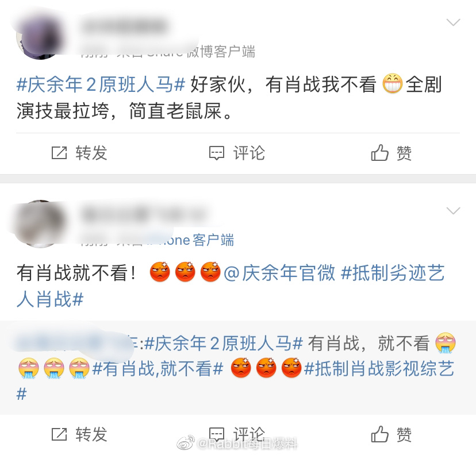The height and width of the screenshot is (455, 476).
Task: Open the @庆余年官微 mention link
Action: point(279,272)
